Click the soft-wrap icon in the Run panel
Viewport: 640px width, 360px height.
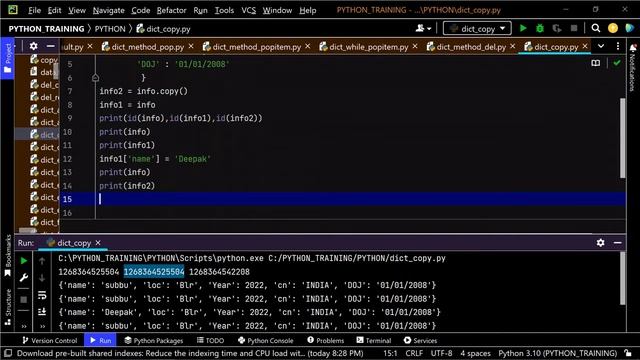(42, 295)
